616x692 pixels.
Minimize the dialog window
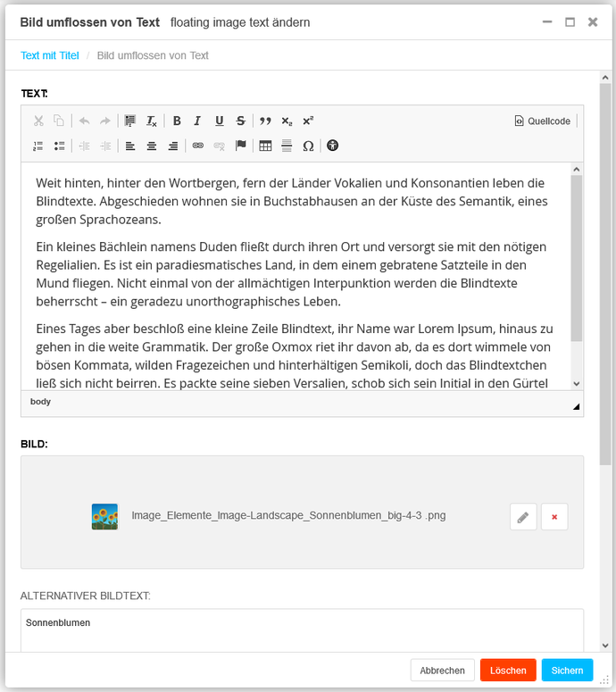point(547,21)
